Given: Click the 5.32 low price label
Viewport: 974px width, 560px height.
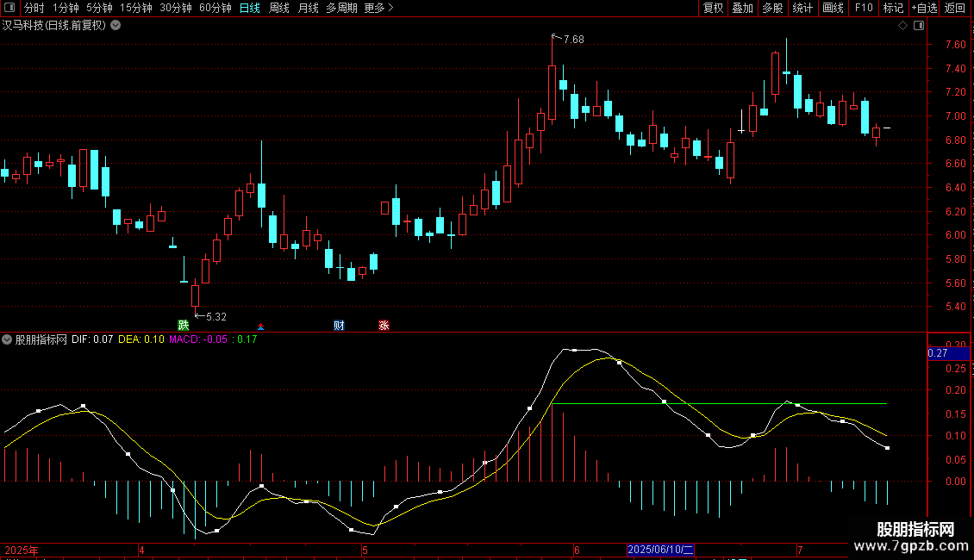Looking at the screenshot, I should click(x=216, y=317).
